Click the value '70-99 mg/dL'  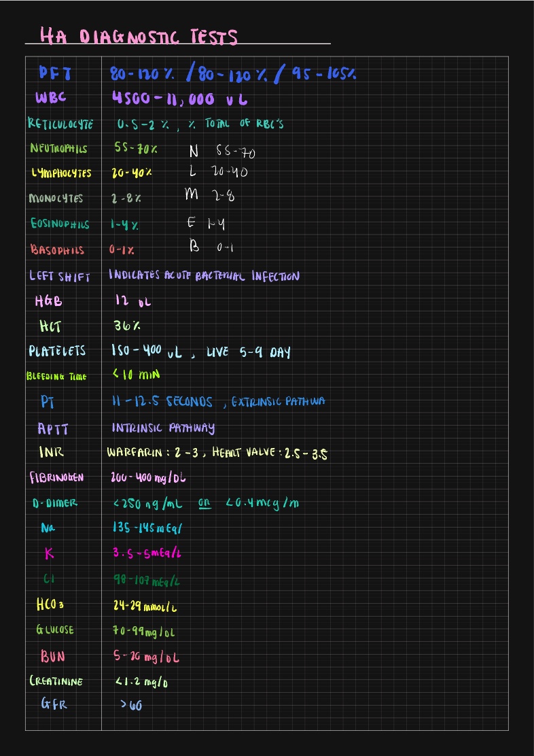tap(144, 631)
